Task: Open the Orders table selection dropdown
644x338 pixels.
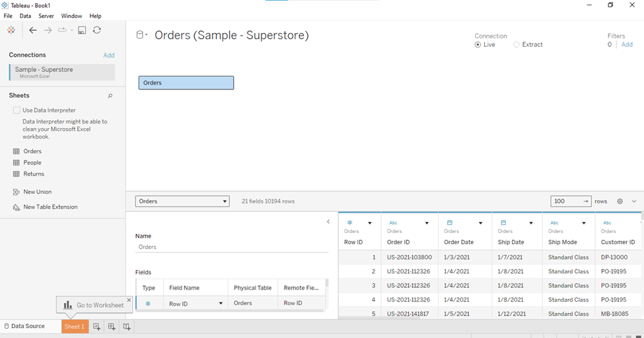Action: (x=182, y=201)
